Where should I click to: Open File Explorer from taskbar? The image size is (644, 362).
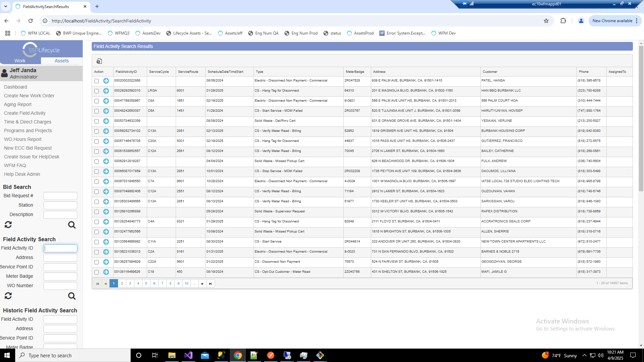[x=172, y=355]
